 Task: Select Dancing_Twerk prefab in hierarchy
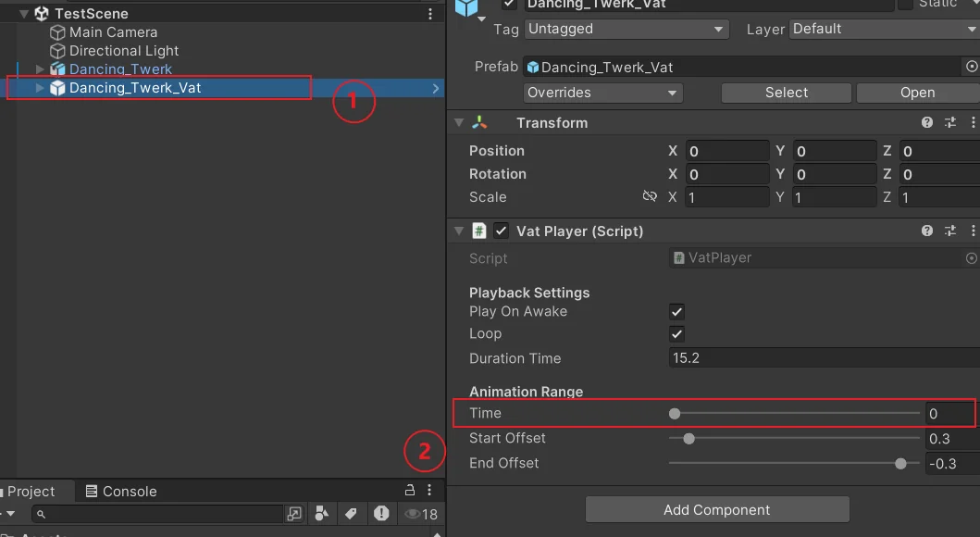click(x=120, y=69)
